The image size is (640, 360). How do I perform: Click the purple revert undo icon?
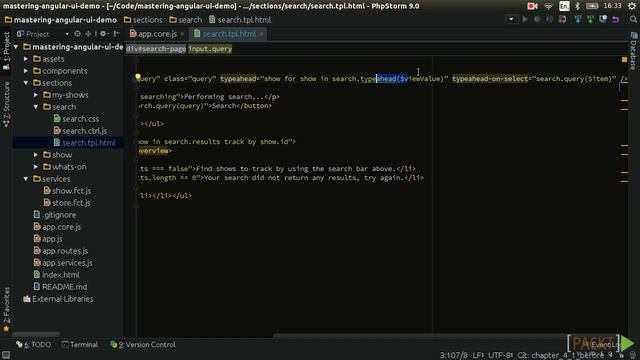(616, 19)
